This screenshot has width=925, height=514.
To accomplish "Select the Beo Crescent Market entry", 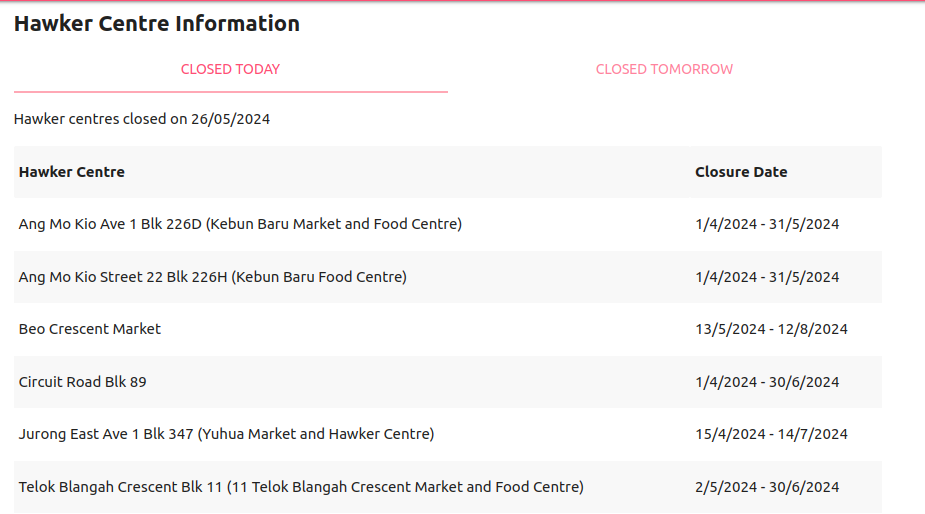I will coord(90,329).
